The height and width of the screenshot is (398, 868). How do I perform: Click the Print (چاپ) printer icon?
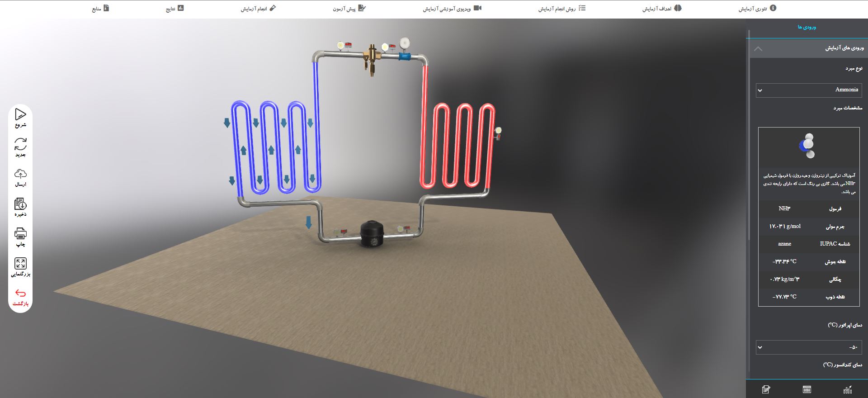pos(20,234)
